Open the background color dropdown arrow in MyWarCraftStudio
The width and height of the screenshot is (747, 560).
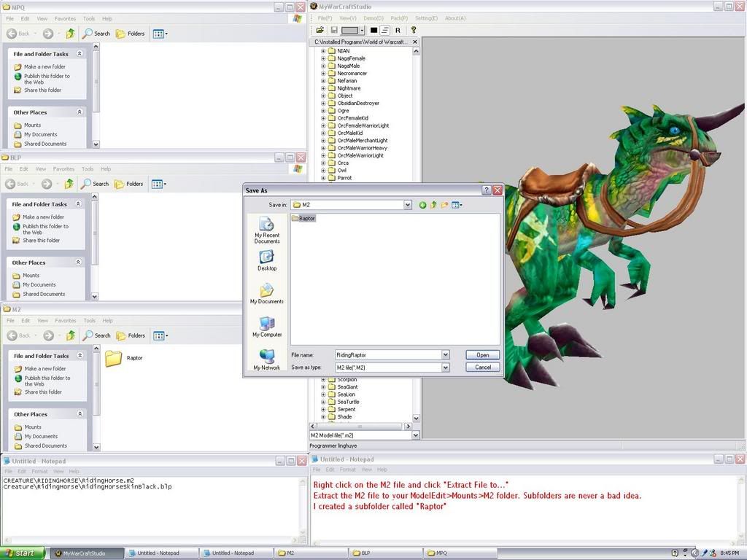coord(362,31)
